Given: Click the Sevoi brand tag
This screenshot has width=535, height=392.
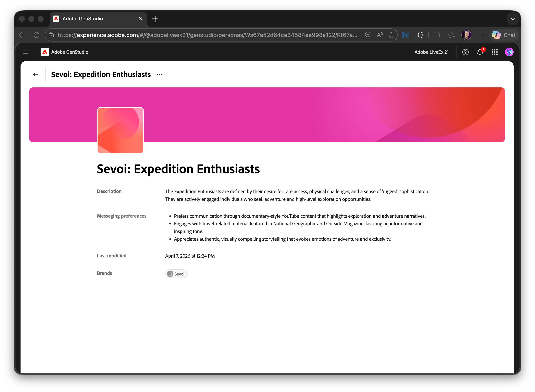Looking at the screenshot, I should tap(176, 274).
